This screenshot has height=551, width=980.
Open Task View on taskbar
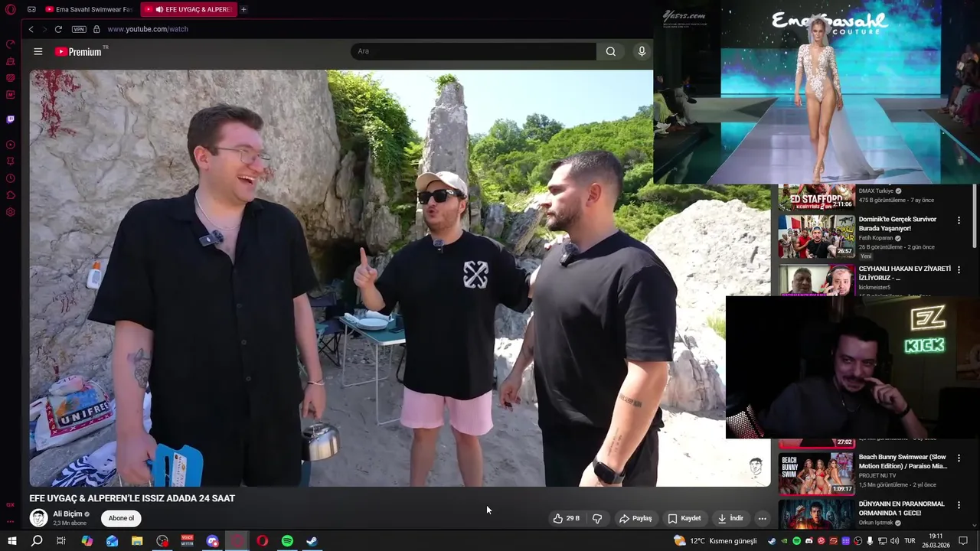61,541
